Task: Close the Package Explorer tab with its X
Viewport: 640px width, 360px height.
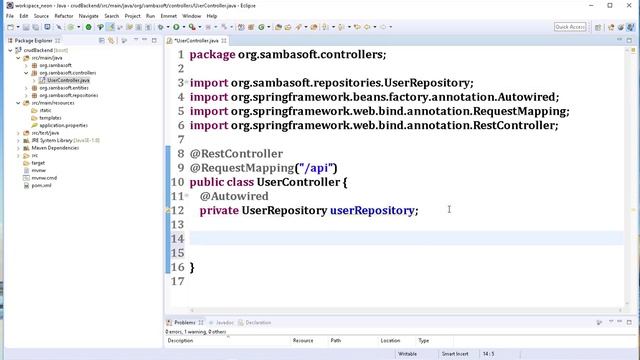Action: (58, 40)
